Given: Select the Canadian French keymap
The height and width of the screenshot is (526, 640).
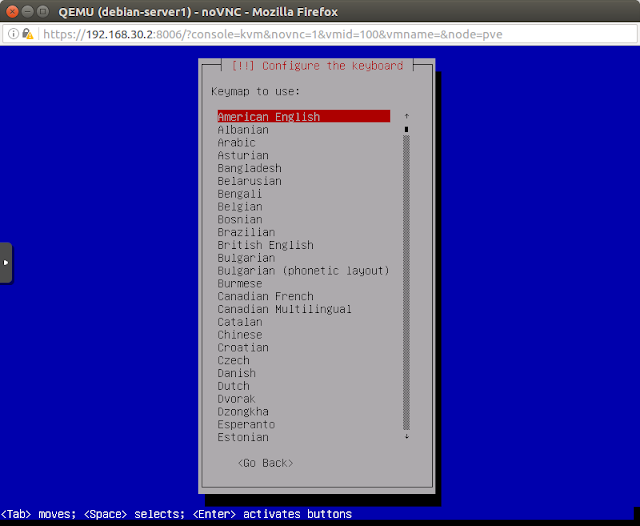Looking at the screenshot, I should tap(265, 296).
